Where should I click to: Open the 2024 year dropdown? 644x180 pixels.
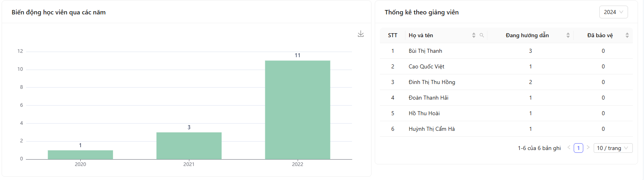[614, 12]
